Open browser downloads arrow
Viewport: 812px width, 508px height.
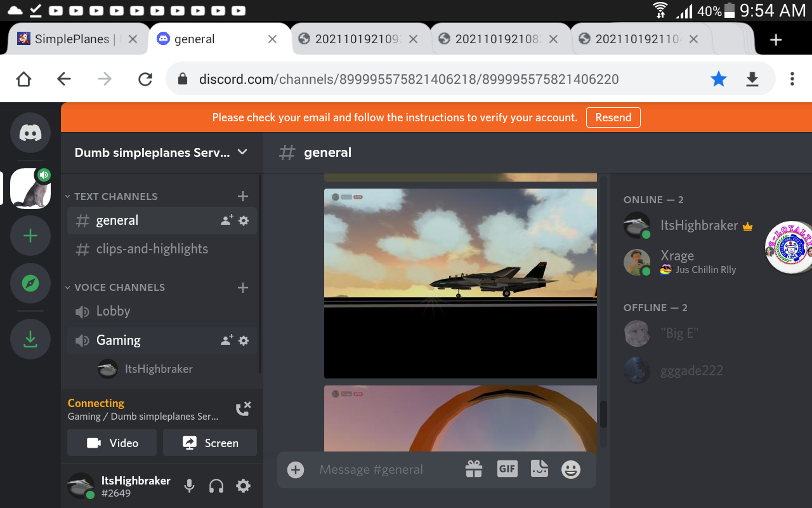click(752, 79)
